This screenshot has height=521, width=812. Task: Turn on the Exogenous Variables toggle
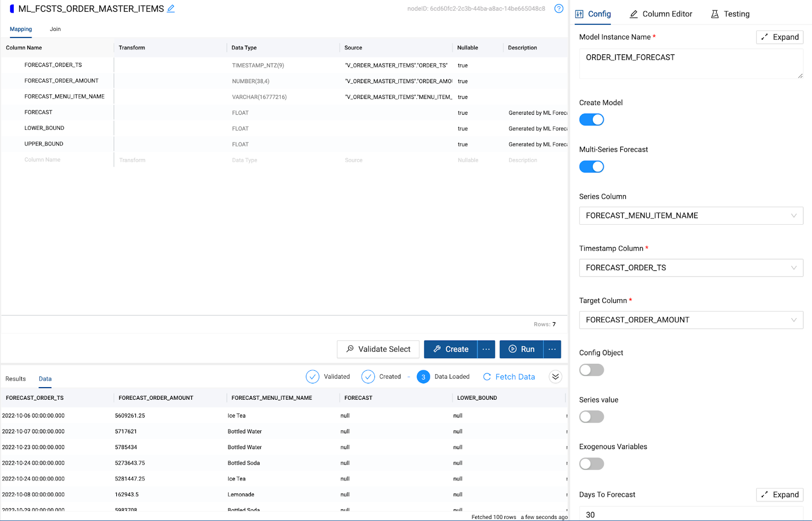coord(591,463)
